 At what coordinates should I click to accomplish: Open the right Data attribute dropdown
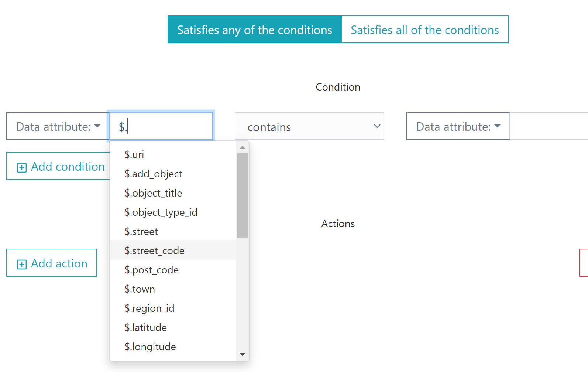[458, 126]
